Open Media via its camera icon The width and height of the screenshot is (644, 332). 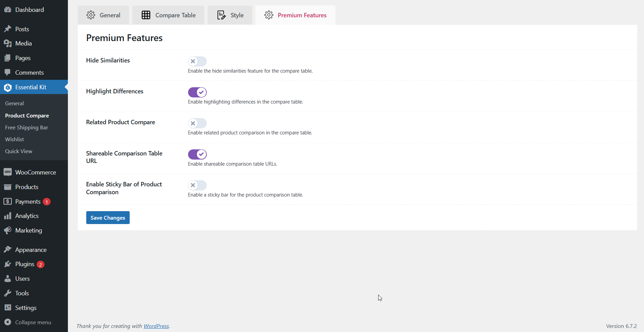[x=7, y=43]
